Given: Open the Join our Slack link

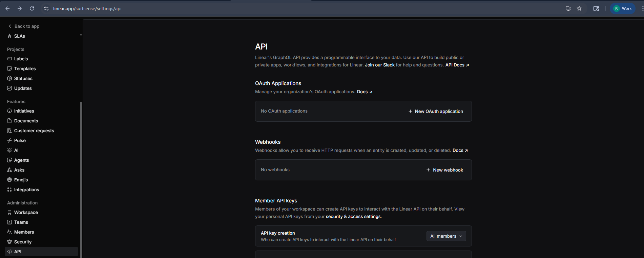Looking at the screenshot, I should pos(379,65).
